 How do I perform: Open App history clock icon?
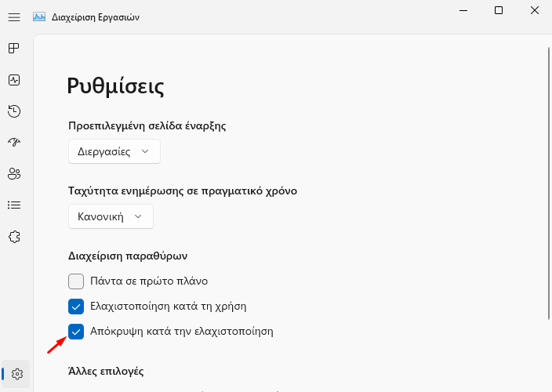click(14, 111)
